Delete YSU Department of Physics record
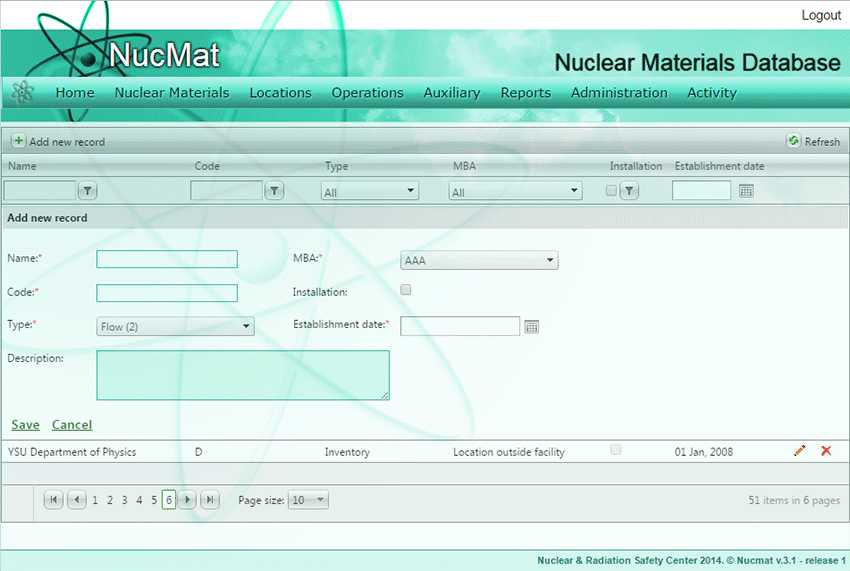 (826, 451)
